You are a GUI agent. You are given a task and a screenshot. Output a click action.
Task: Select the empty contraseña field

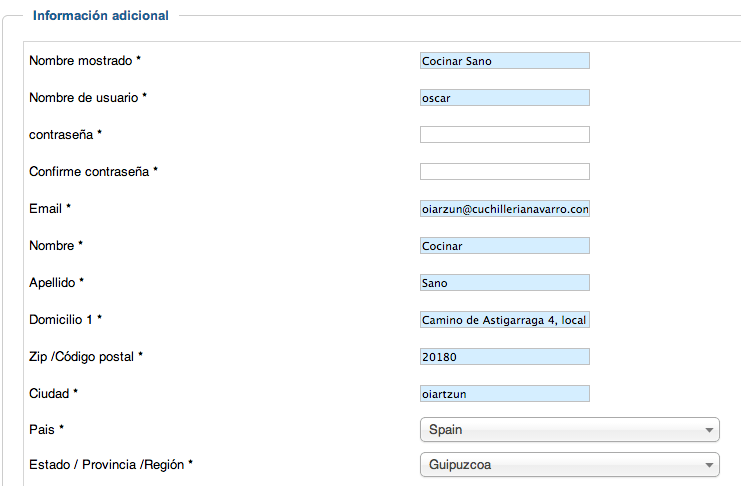click(x=505, y=134)
